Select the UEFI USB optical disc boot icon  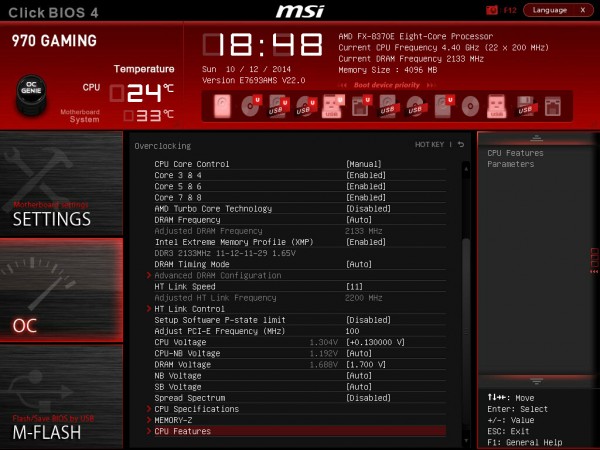coord(306,106)
